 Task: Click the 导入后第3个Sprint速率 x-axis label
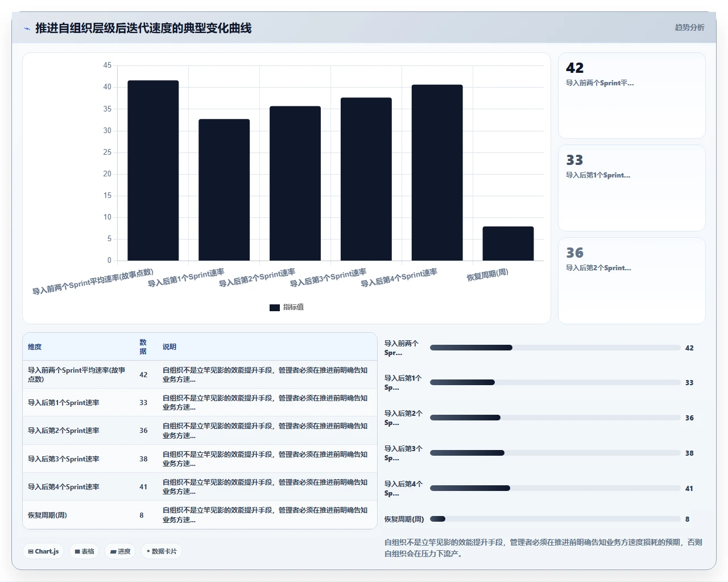click(328, 278)
